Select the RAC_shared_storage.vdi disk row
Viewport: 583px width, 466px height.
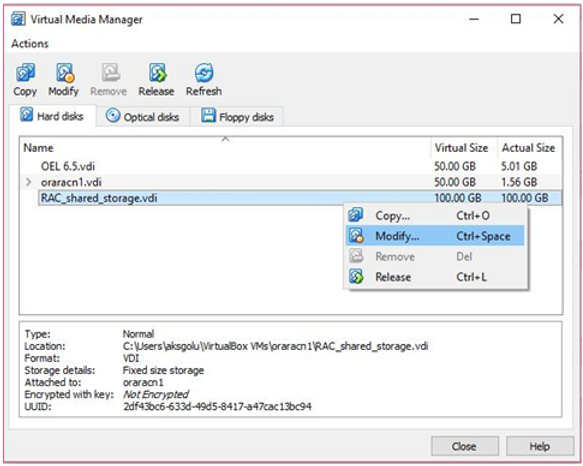(300, 198)
